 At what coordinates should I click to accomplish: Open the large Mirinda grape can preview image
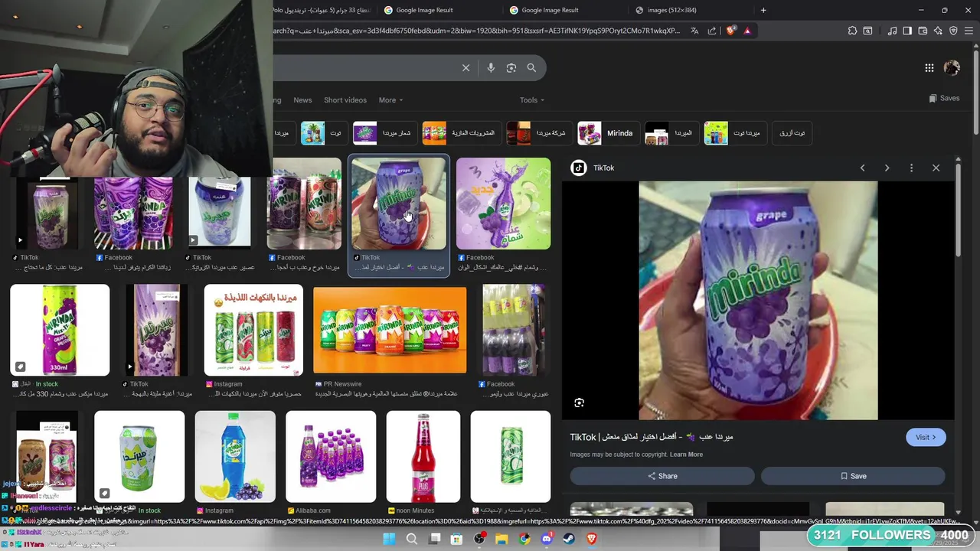click(x=758, y=301)
